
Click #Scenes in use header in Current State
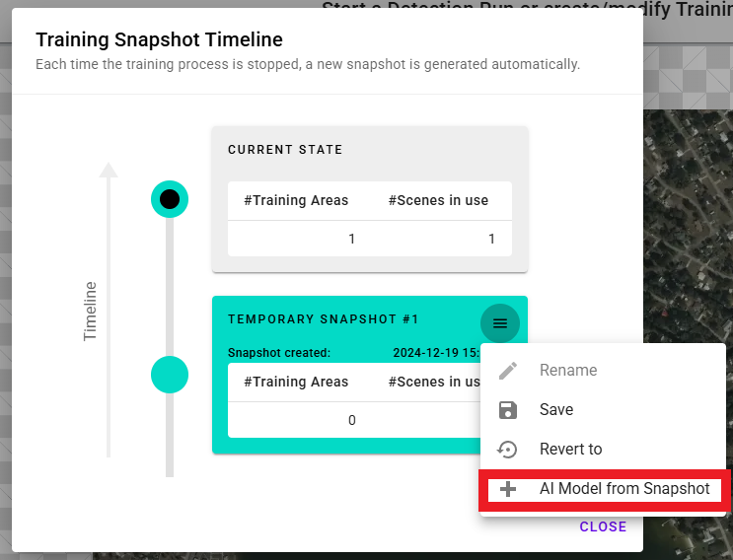point(438,200)
